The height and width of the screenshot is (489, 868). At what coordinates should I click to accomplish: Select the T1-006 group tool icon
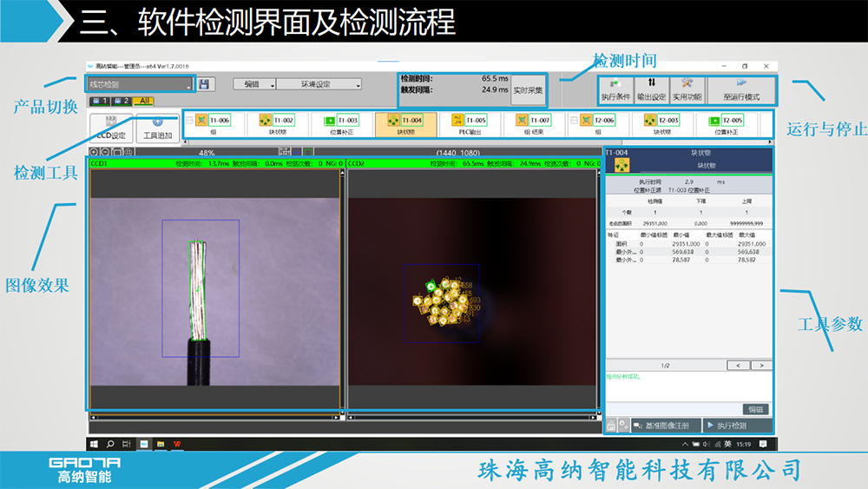201,120
